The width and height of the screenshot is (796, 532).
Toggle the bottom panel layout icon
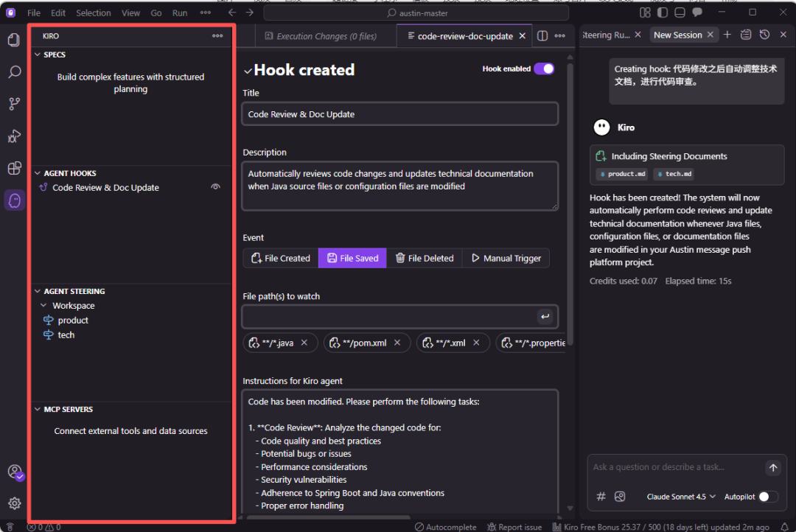click(x=680, y=13)
